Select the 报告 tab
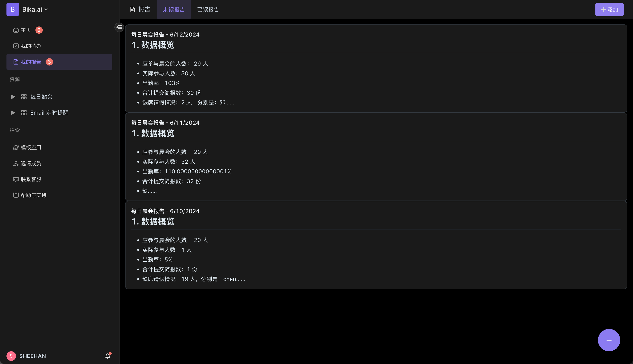633x364 pixels. 140,9
